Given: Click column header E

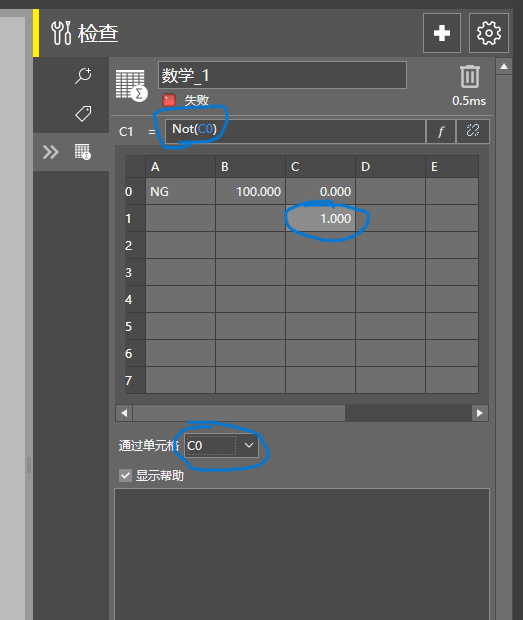Looking at the screenshot, I should 452,167.
